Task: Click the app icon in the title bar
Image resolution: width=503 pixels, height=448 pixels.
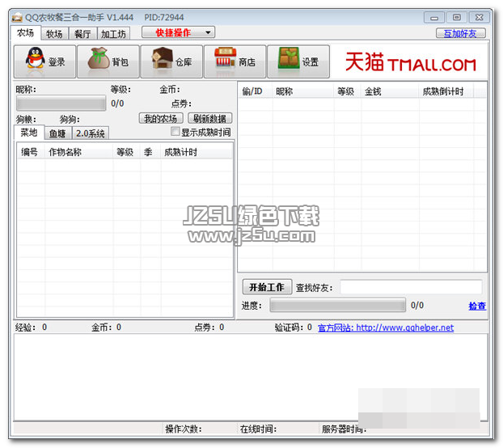Action: click(17, 17)
